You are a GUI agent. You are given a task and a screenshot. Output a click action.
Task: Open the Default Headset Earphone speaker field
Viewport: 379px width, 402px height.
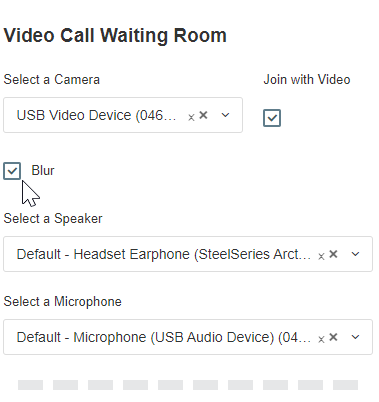coord(188,254)
